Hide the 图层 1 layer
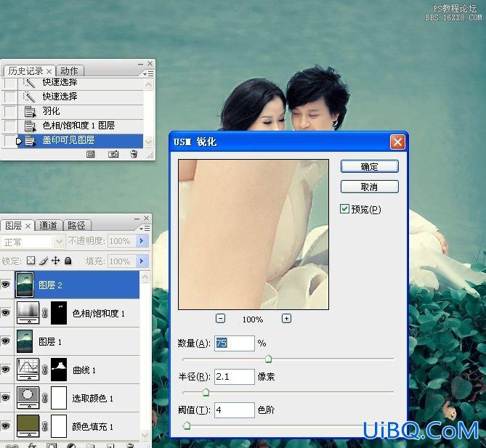Screen dimensions: 486x448 coord(5,341)
